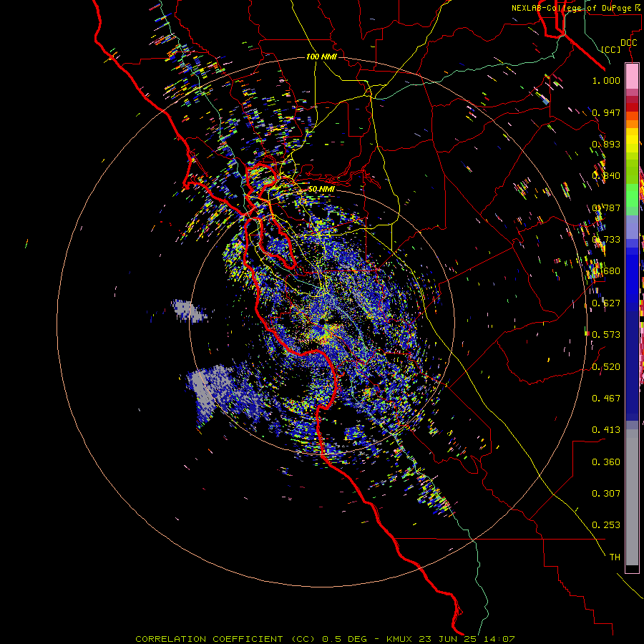
Task: Click the "0.627" color scale value
Action: 606,303
